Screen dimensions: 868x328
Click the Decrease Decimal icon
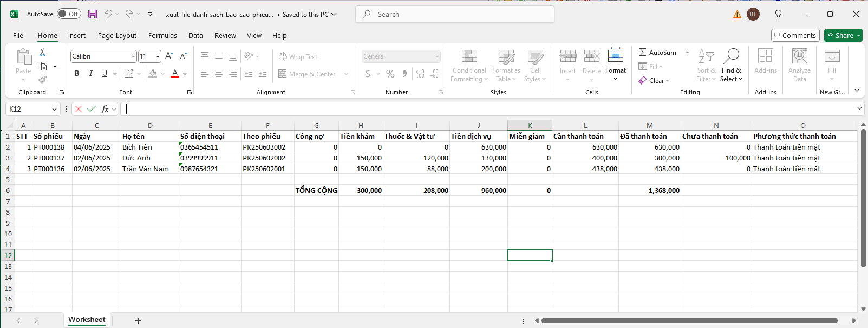point(435,74)
